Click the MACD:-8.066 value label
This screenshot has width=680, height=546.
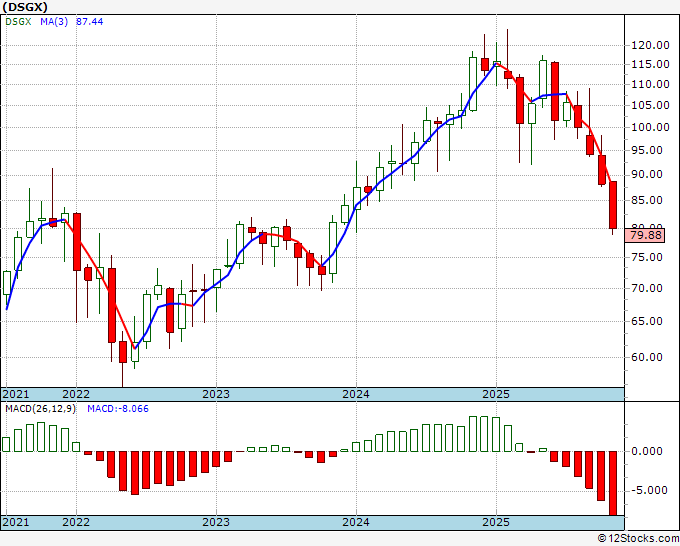(118, 409)
